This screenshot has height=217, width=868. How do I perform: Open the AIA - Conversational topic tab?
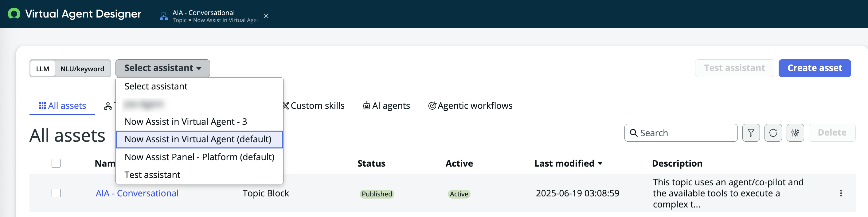coord(215,16)
